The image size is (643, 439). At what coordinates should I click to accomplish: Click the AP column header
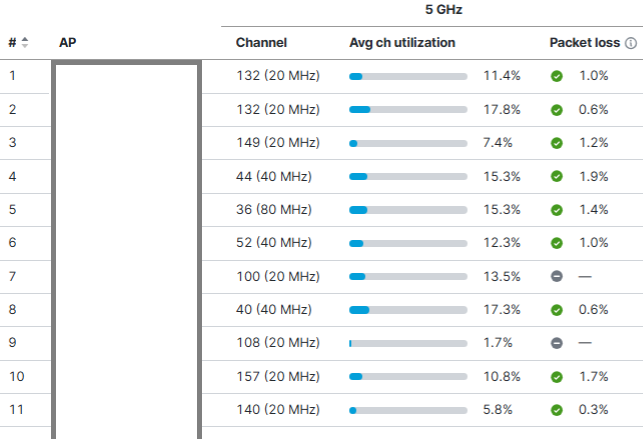pyautogui.click(x=68, y=43)
